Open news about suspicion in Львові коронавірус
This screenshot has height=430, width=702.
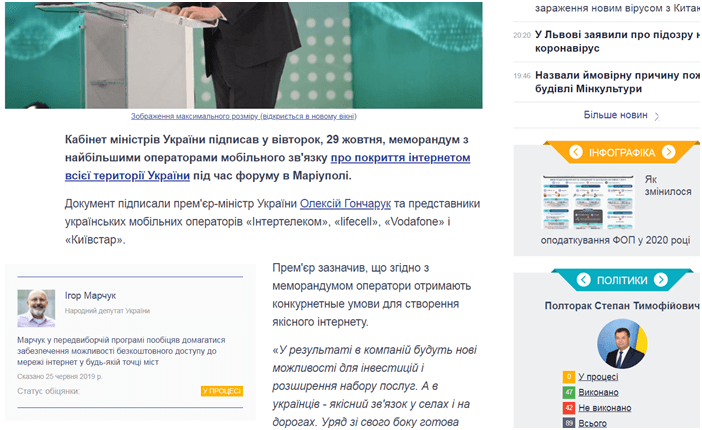pos(617,41)
